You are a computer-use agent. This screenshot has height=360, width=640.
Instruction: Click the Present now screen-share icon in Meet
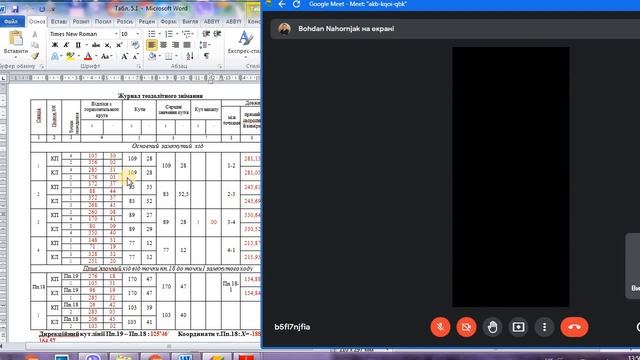click(518, 327)
